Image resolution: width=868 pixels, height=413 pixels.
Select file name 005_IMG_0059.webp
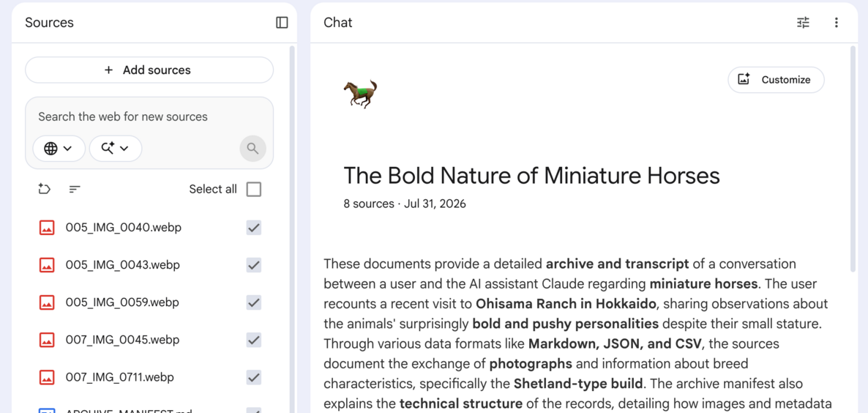click(x=123, y=303)
